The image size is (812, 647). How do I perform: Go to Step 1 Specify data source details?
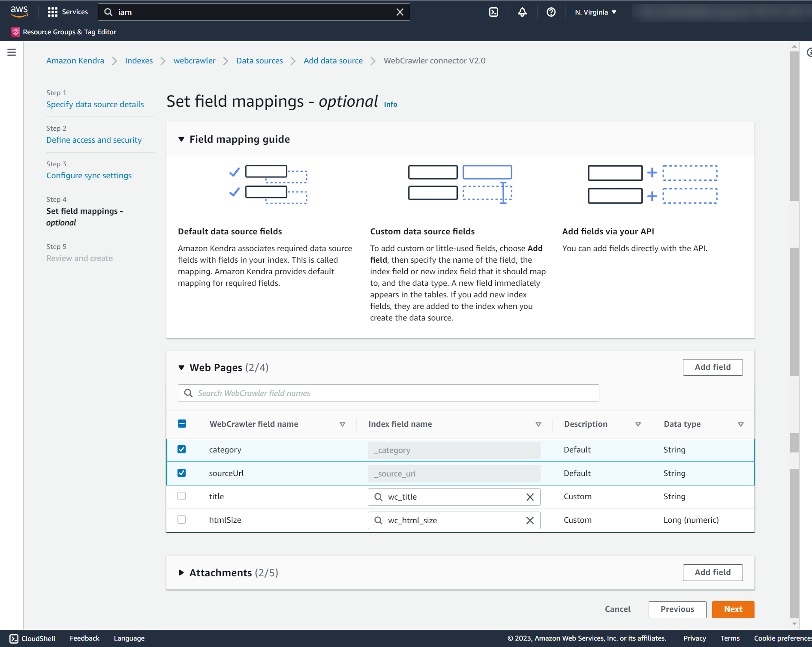pyautogui.click(x=95, y=105)
